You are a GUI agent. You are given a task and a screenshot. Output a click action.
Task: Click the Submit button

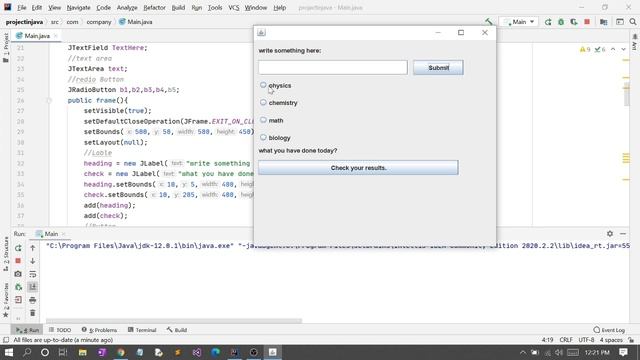click(438, 68)
